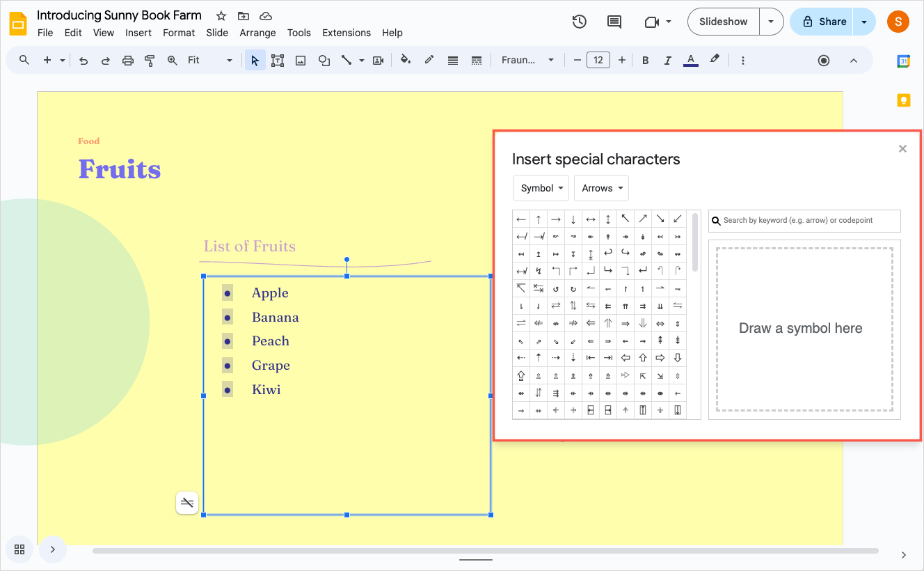Start the Slideshow
This screenshot has width=924, height=571.
pos(724,22)
